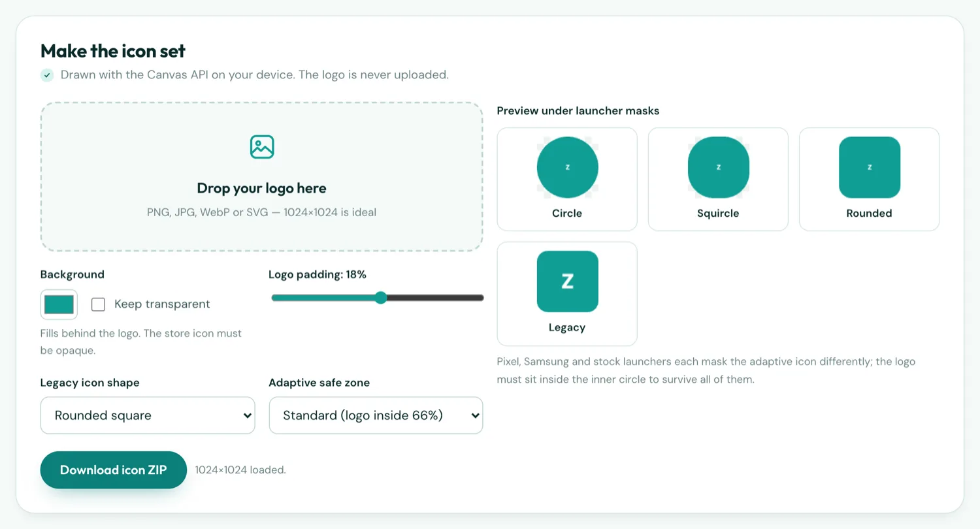Click the 'Pixel, Samsung and stock launchers' note
Viewport: 980px width, 529px height.
(706, 370)
